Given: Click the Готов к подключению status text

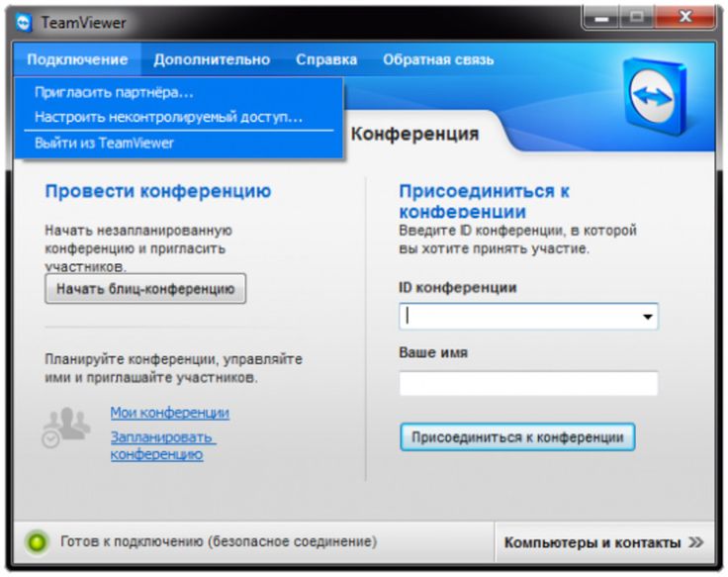Looking at the screenshot, I should click(219, 541).
